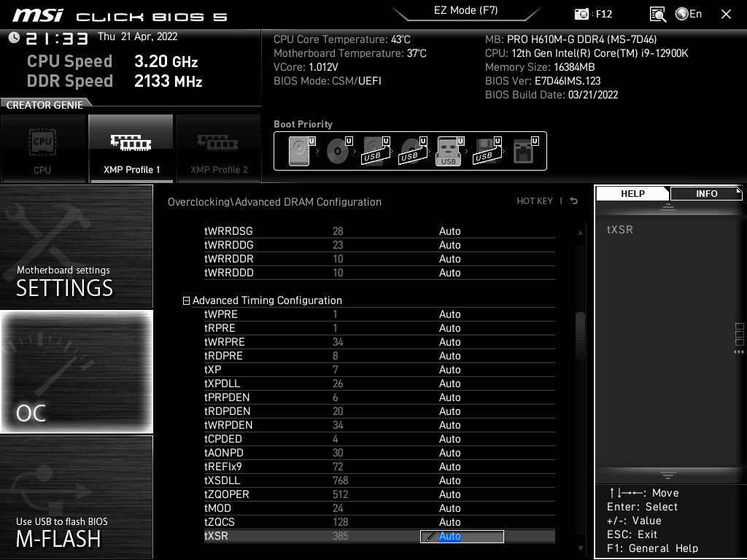Screen dimensions: 747x560
Task: Click the help panel top grip handle
Action: point(668,206)
